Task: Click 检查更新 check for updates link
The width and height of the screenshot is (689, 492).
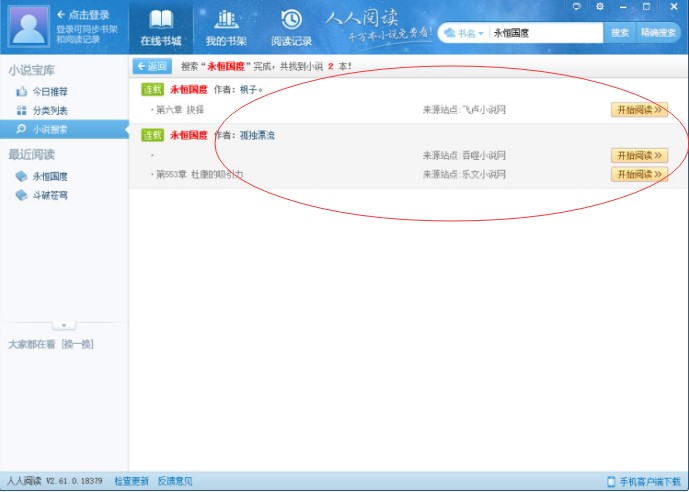Action: 131,481
